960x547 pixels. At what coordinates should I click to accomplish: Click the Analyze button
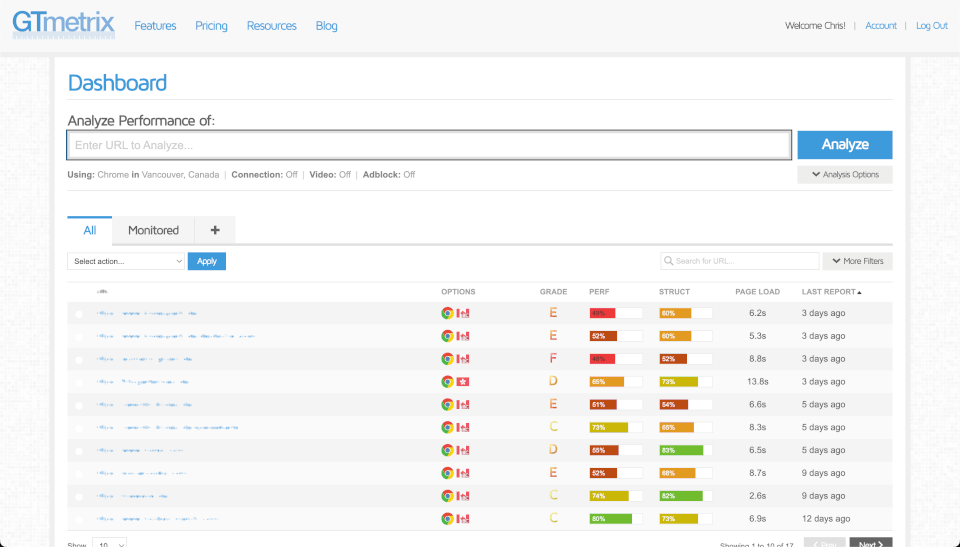pyautogui.click(x=845, y=145)
